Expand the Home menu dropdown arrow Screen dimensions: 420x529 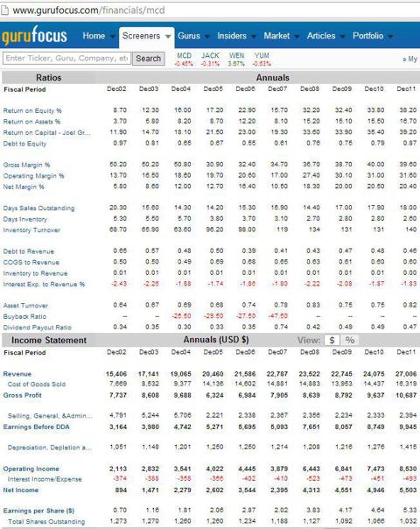point(113,37)
